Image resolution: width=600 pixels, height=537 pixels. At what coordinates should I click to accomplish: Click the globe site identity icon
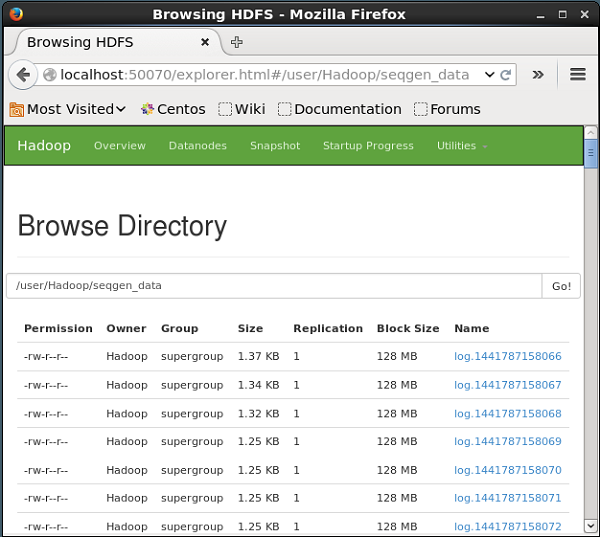click(50, 75)
